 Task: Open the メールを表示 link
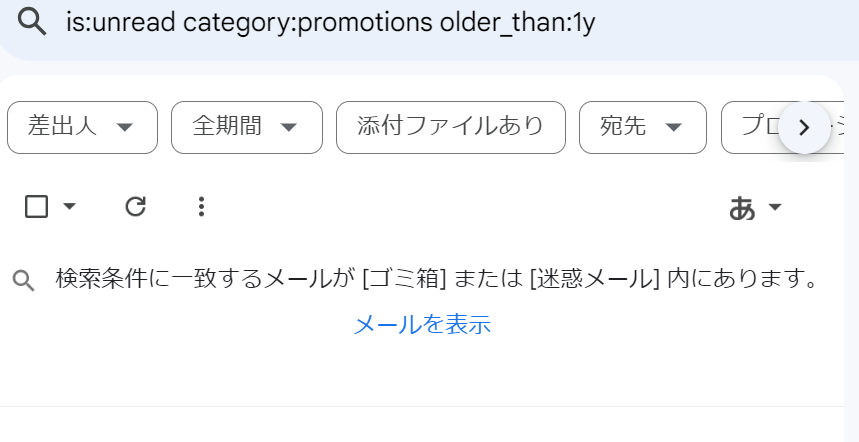[x=422, y=324]
